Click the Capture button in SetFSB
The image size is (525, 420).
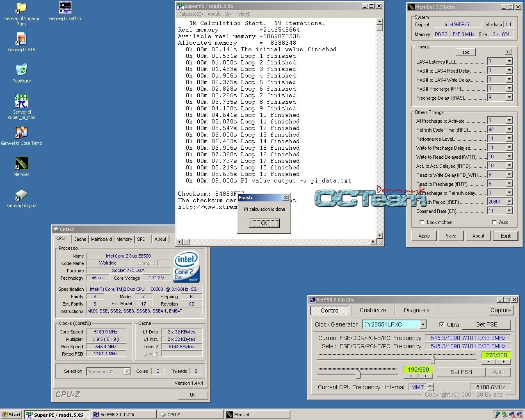(501, 310)
